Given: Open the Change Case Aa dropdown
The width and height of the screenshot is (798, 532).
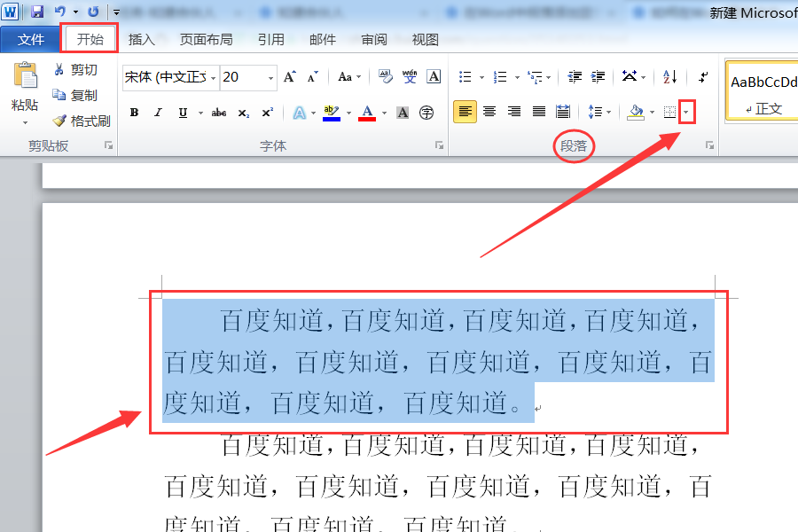Looking at the screenshot, I should [349, 77].
